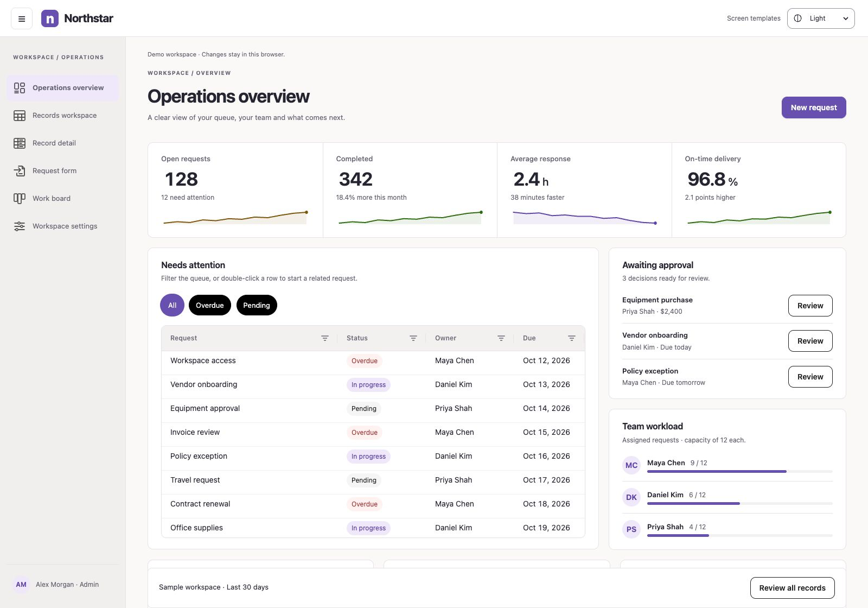Open the Light theme dropdown
The image size is (868, 608).
coord(821,18)
